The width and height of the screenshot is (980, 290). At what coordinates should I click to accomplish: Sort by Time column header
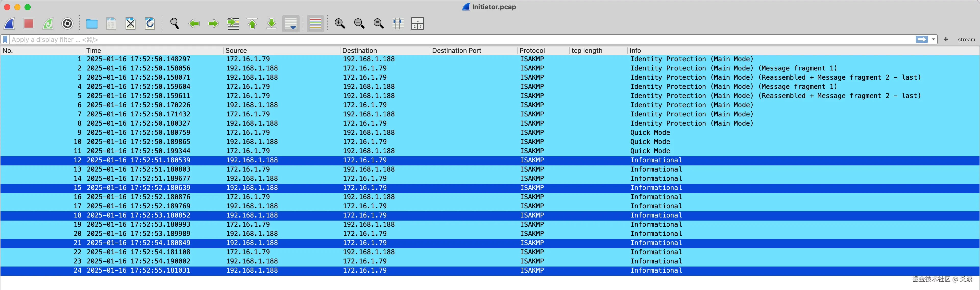pyautogui.click(x=94, y=51)
